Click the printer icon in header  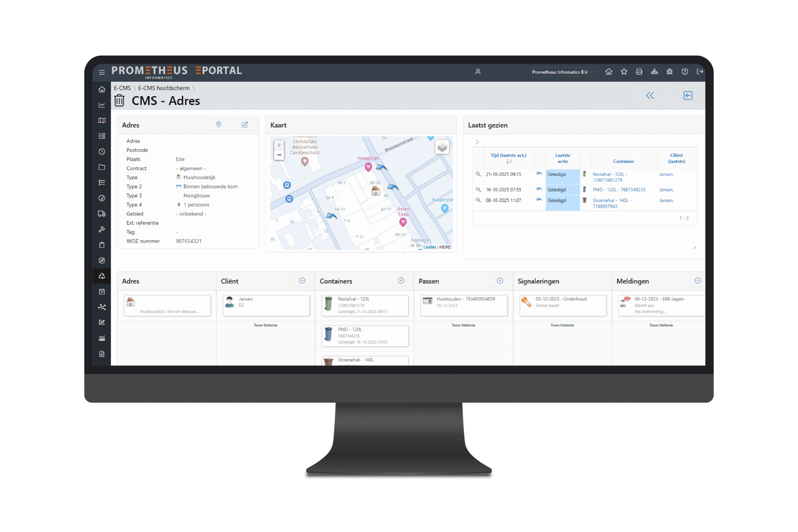point(639,72)
